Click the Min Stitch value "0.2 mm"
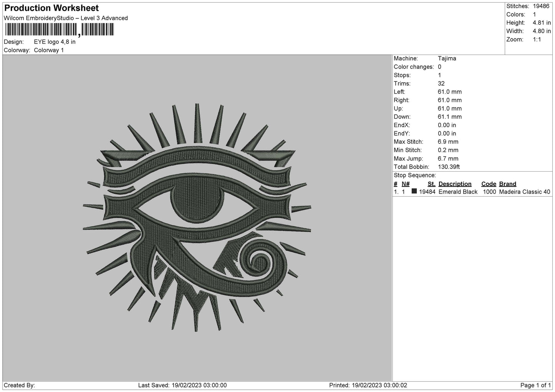 click(448, 150)
